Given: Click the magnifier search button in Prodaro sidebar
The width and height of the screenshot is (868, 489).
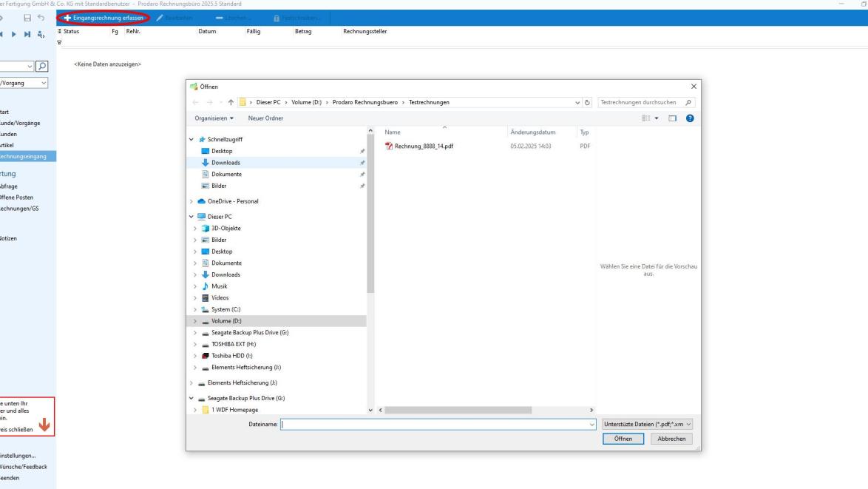Looking at the screenshot, I should [42, 67].
